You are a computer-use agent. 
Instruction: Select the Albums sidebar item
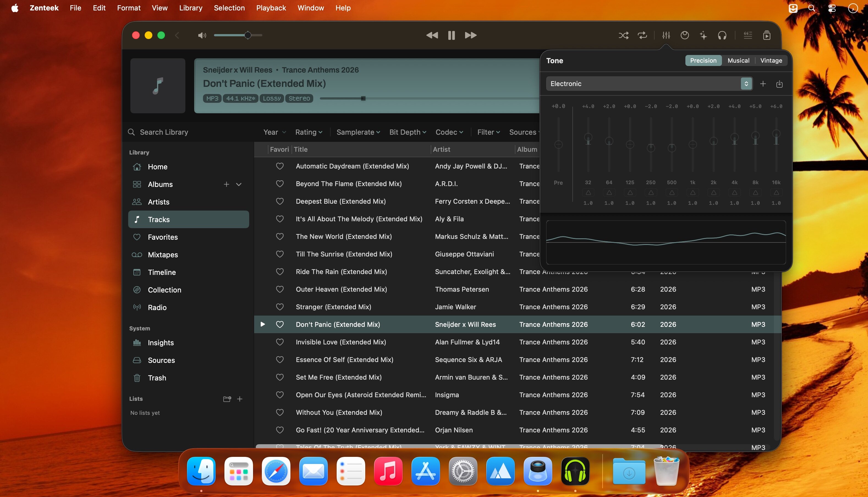point(188,184)
